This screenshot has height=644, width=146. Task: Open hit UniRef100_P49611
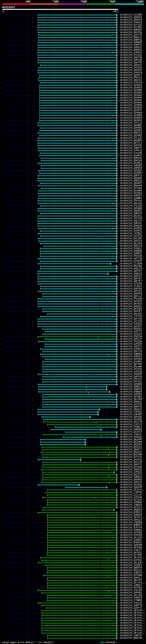tap(131, 22)
